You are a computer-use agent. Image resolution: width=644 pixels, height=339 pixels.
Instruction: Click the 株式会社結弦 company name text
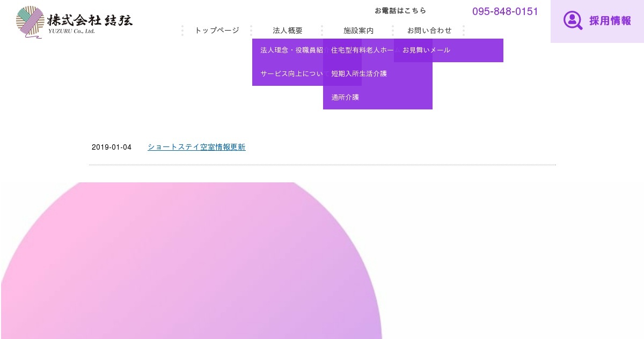[90, 19]
